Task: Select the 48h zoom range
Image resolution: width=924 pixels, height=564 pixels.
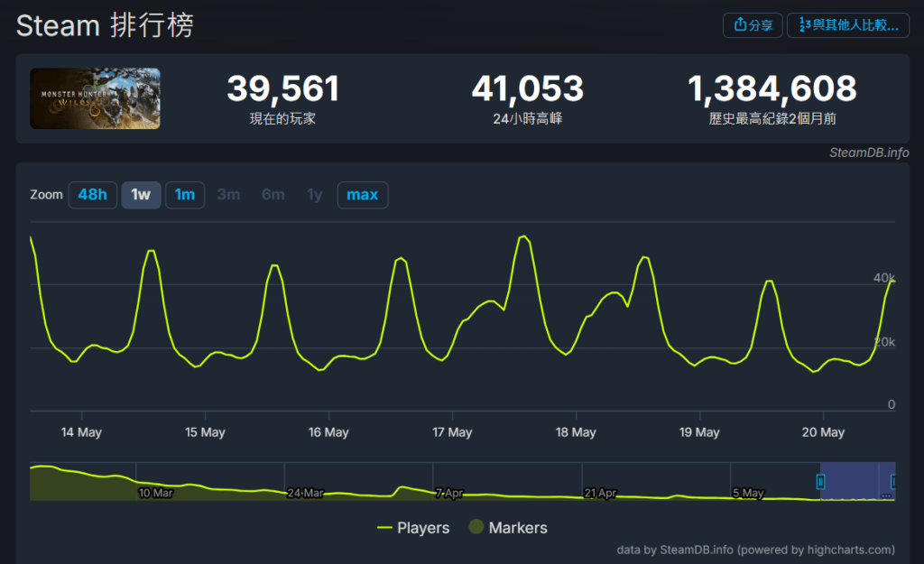Action: point(93,195)
